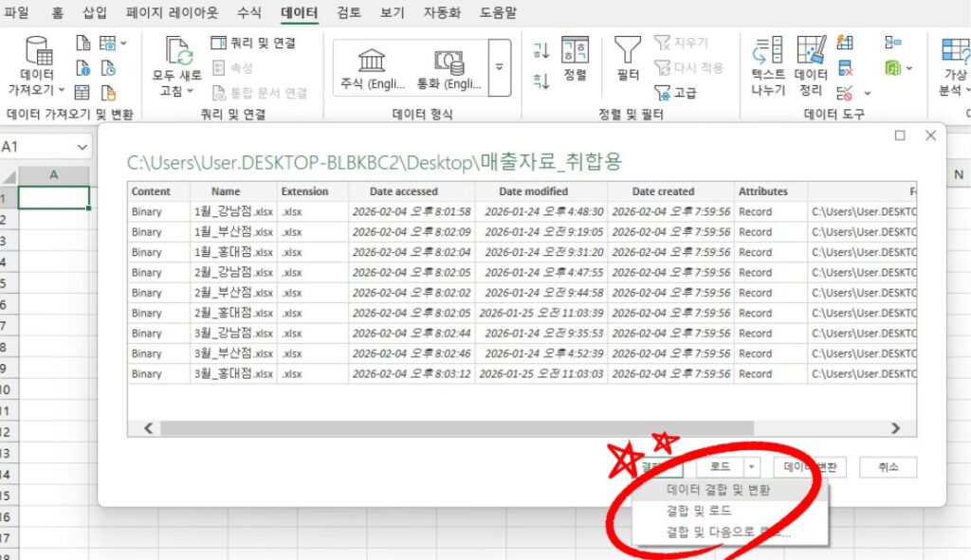
Task: Choose 결합 및 로드 menu item
Action: tap(699, 511)
